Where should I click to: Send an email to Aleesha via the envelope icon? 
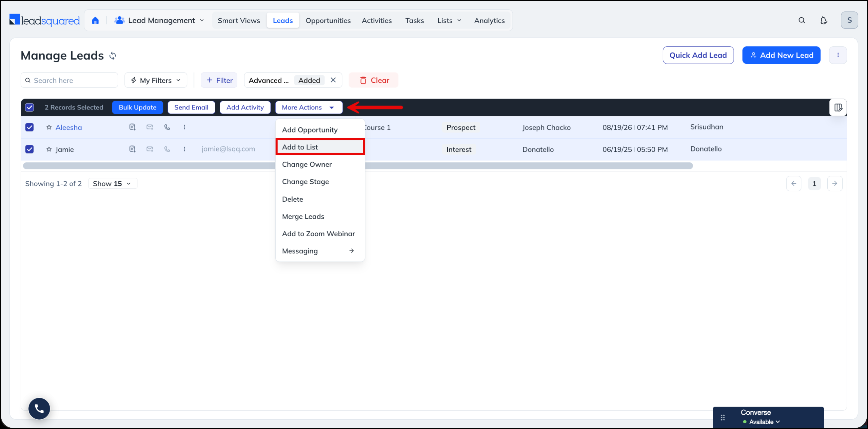click(x=150, y=127)
